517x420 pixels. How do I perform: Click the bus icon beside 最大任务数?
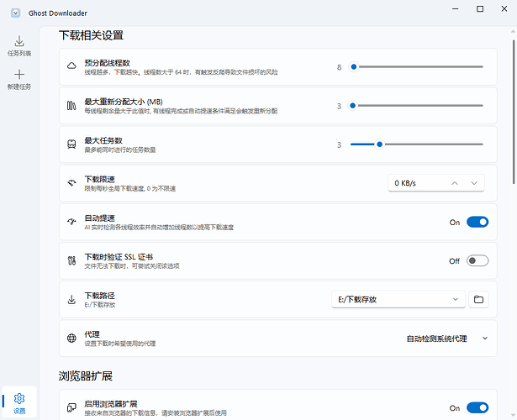tap(71, 144)
